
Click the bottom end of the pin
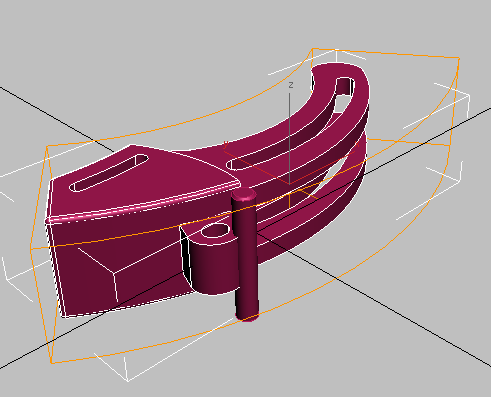(248, 316)
